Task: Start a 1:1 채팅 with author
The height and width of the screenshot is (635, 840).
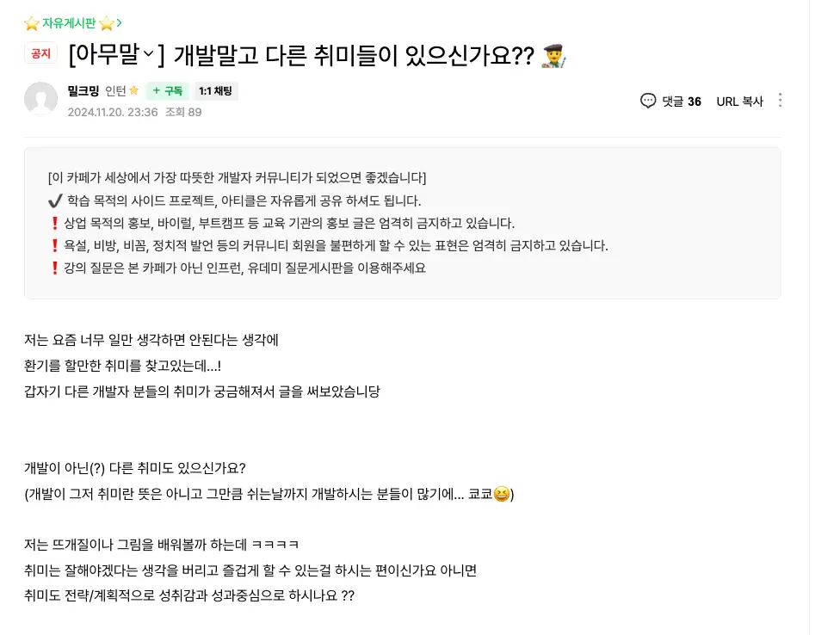Action: (215, 91)
